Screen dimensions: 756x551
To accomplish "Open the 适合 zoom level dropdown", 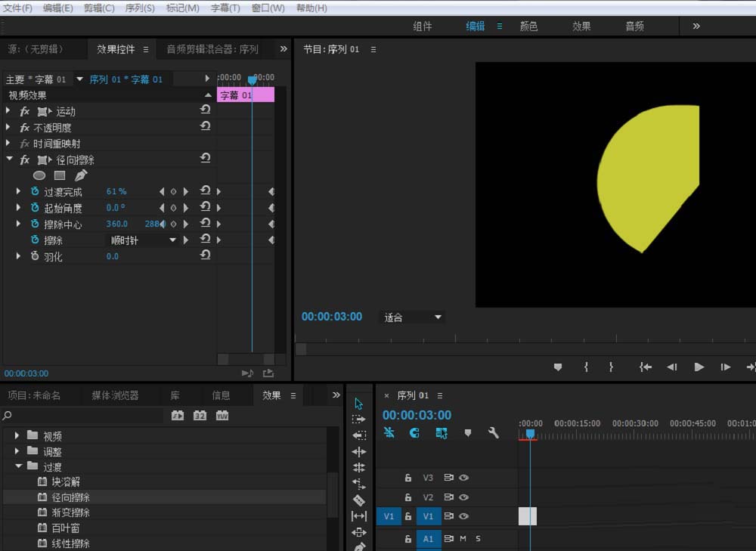I will [x=412, y=317].
